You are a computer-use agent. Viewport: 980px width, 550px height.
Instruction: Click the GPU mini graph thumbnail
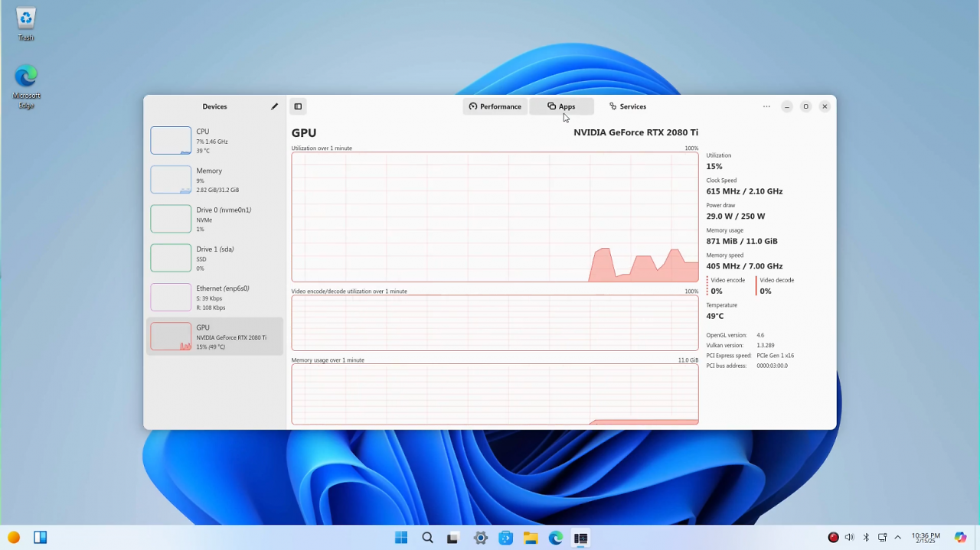(171, 337)
